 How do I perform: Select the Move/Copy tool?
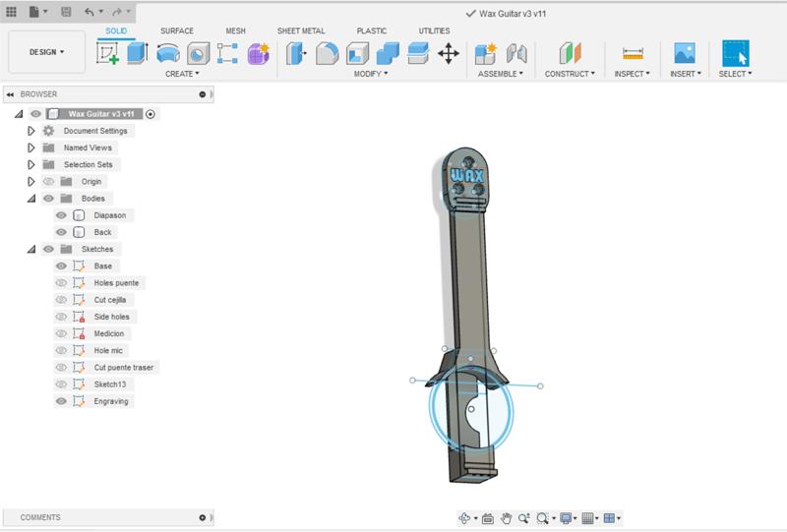pyautogui.click(x=449, y=53)
